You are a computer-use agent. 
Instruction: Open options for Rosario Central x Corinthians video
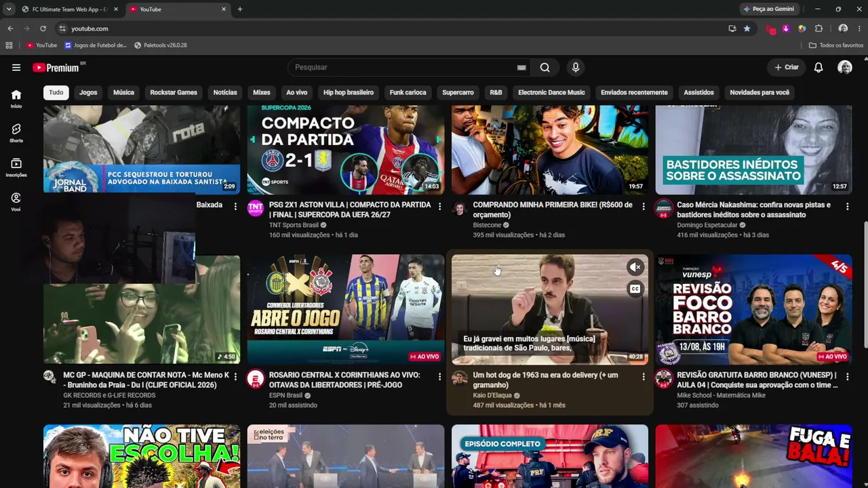439,376
